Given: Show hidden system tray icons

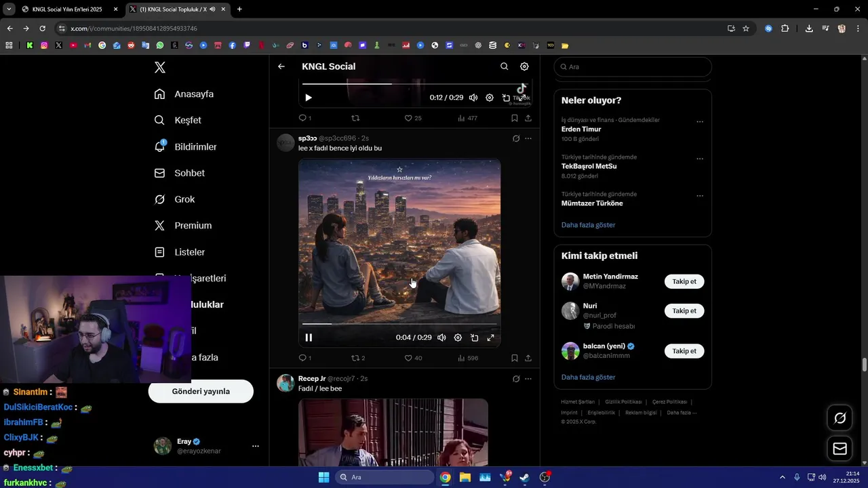Looking at the screenshot, I should [x=782, y=477].
